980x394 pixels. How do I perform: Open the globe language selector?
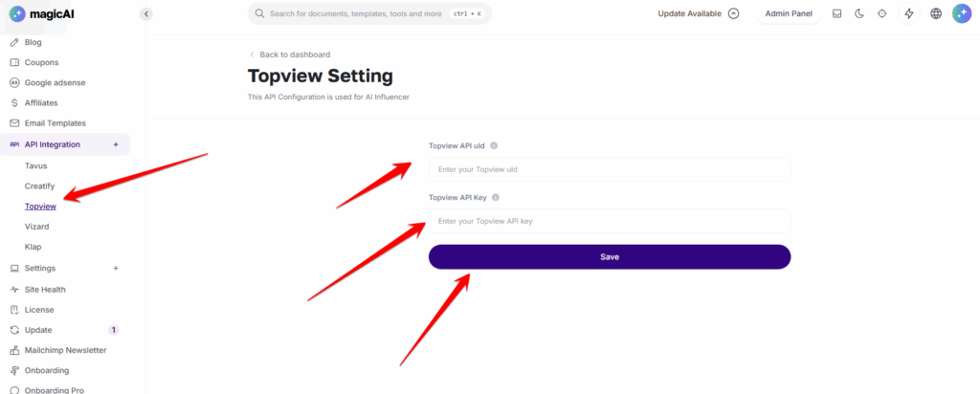point(936,13)
